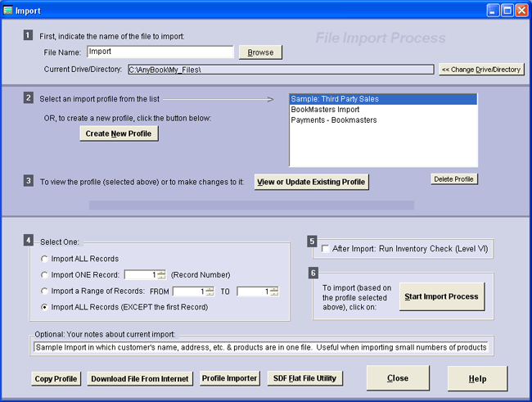Choose Import ONE Record radio option
Viewport: 532px width, 402px height.
[45, 274]
